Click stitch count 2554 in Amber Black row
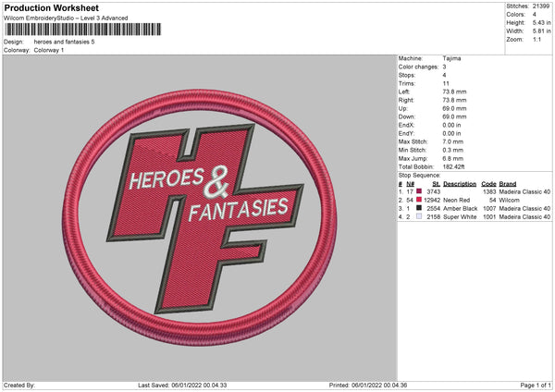This screenshot has height=392, width=555. 433,208
